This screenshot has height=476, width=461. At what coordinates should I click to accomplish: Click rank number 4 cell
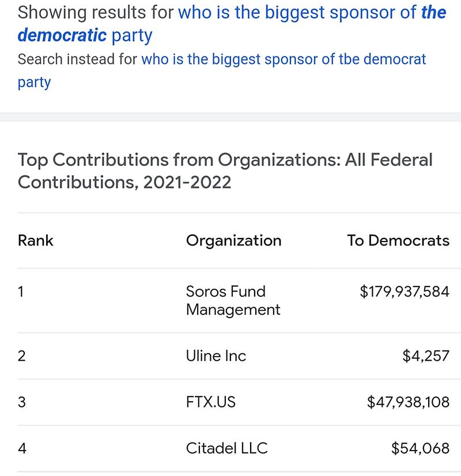21,448
